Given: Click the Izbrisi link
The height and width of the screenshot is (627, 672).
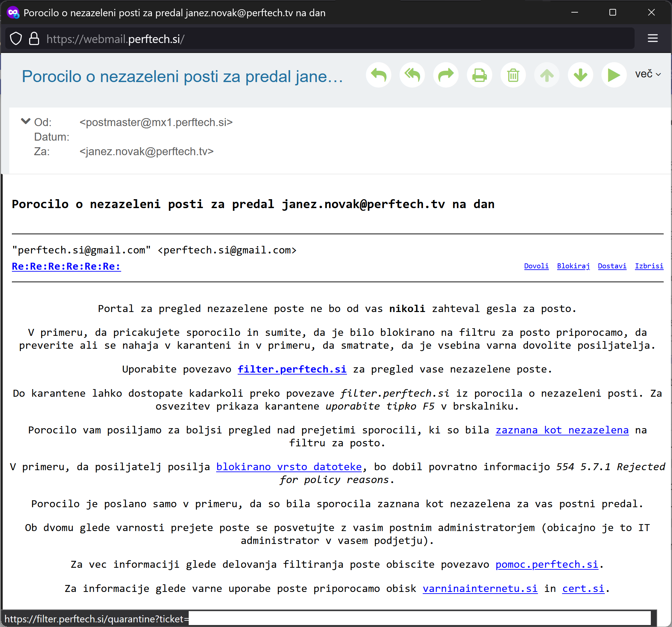Looking at the screenshot, I should [649, 266].
